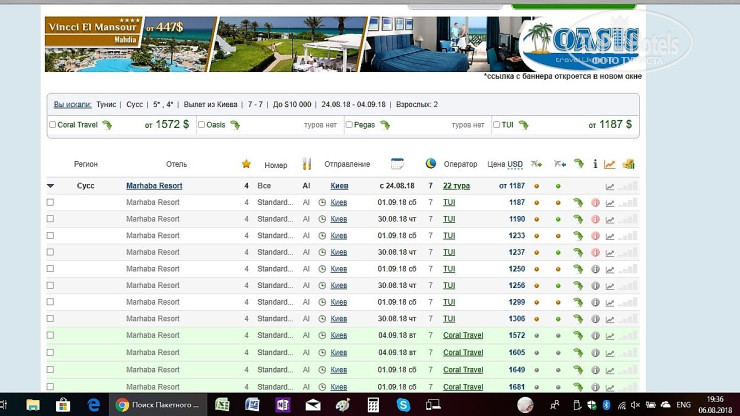
Task: Tick the TUI operator checkbox
Action: 496,125
